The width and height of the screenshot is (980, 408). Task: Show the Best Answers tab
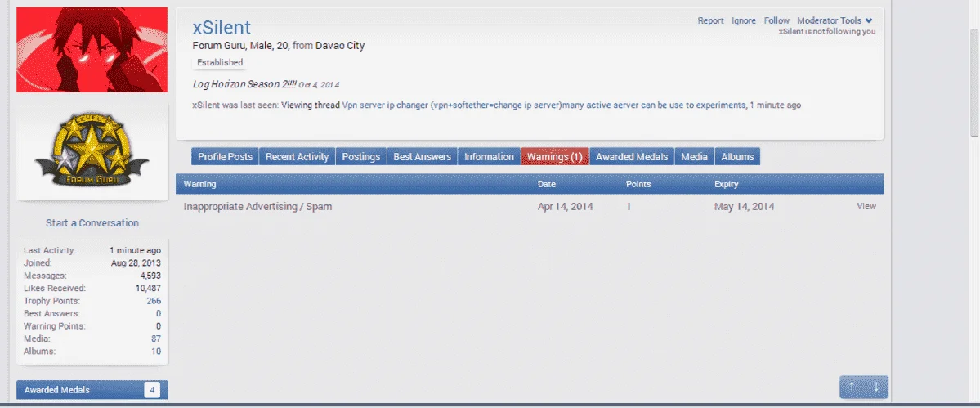[x=422, y=156]
